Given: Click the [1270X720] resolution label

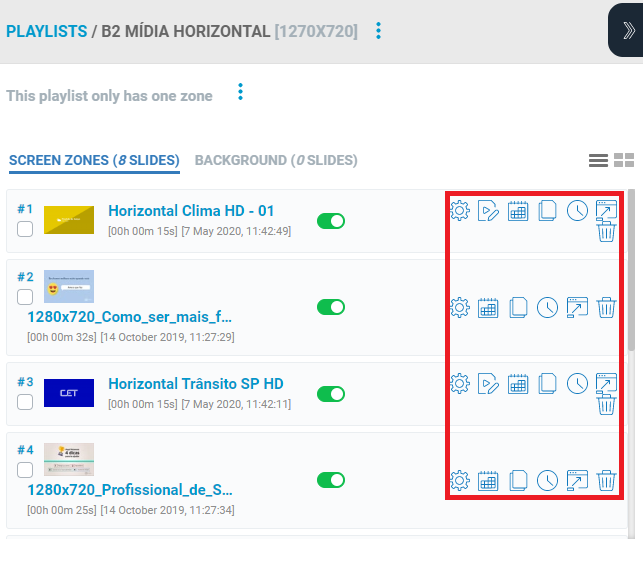Looking at the screenshot, I should coord(316,32).
